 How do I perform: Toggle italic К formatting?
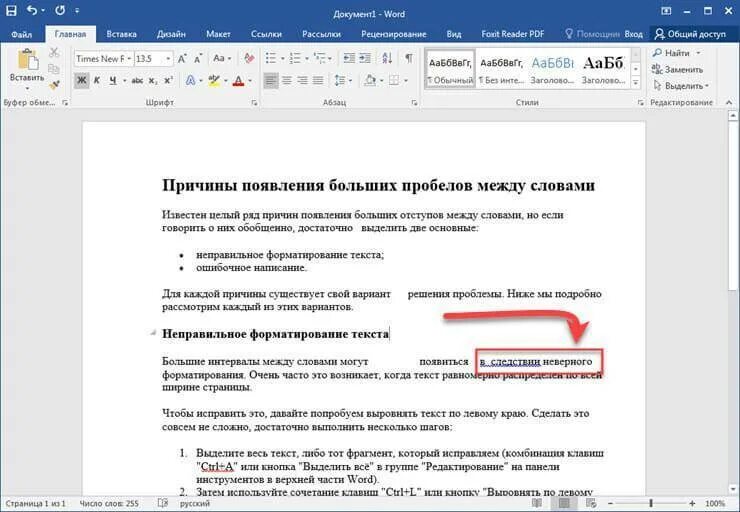(97, 81)
